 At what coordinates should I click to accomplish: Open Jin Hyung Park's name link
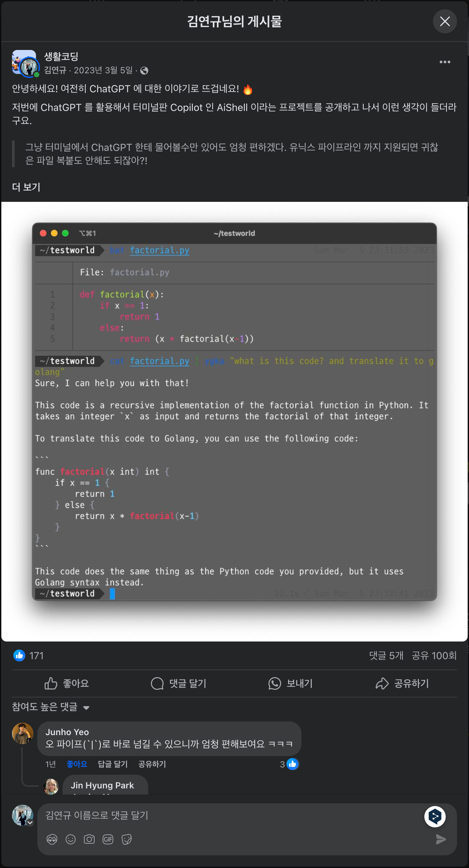click(x=102, y=785)
